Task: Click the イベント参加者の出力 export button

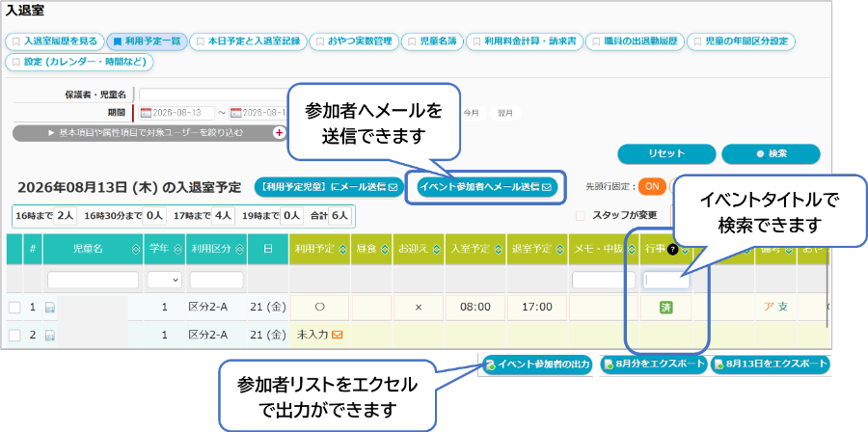Action: 537,364
